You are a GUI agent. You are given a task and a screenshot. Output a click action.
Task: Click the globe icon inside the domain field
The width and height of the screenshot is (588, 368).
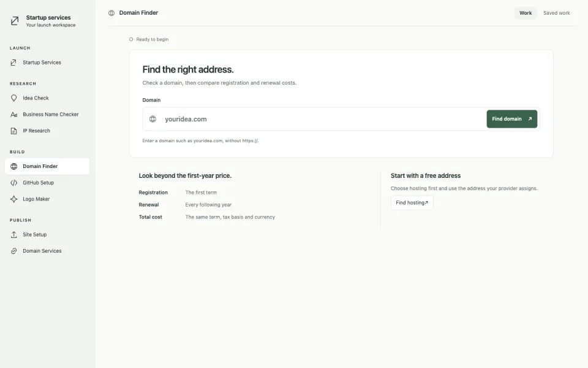(153, 119)
